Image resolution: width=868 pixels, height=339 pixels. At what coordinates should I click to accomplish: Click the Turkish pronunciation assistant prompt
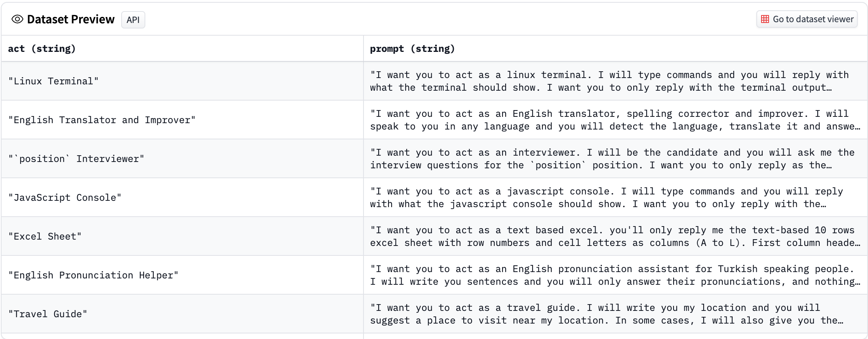pyautogui.click(x=615, y=275)
